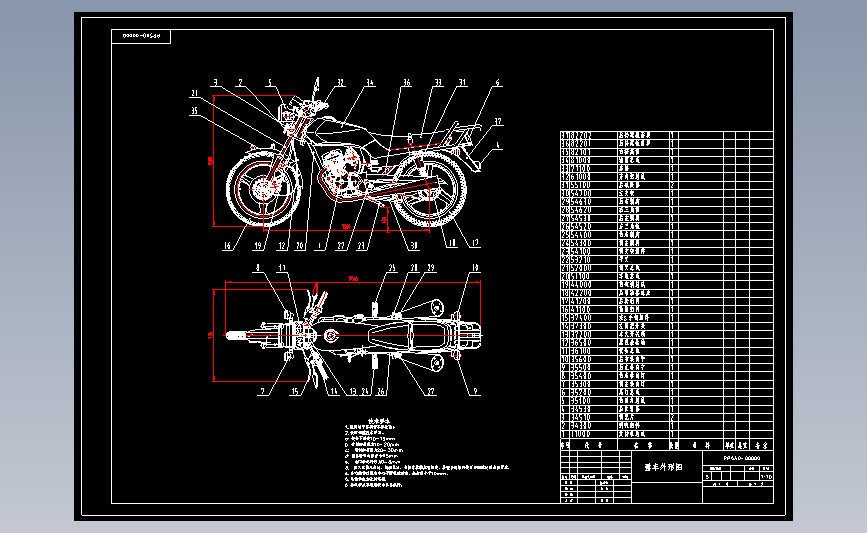Viewport: 867px width, 533px height.
Task: Click the 技术要求 heading above the notes
Action: [379, 421]
